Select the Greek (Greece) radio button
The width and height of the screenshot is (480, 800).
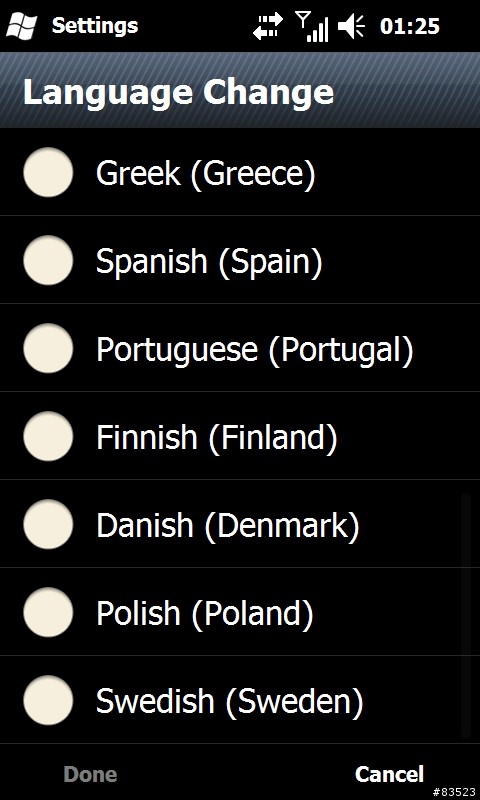[48, 172]
